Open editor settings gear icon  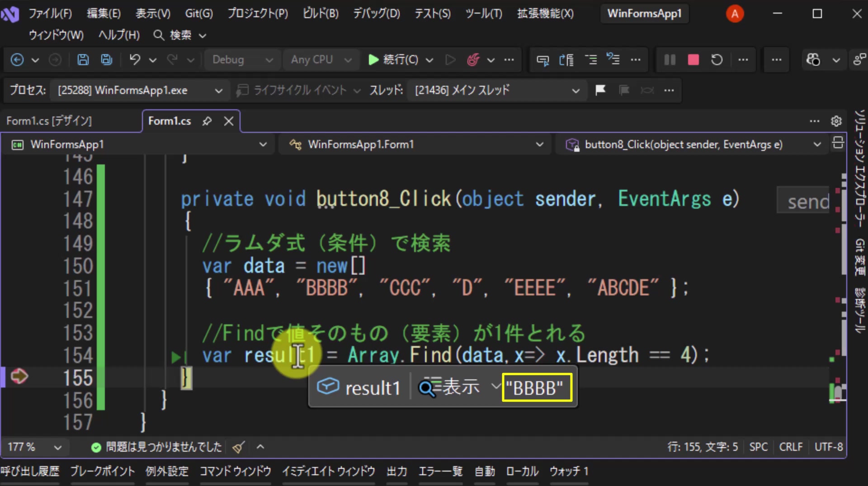[x=836, y=121]
